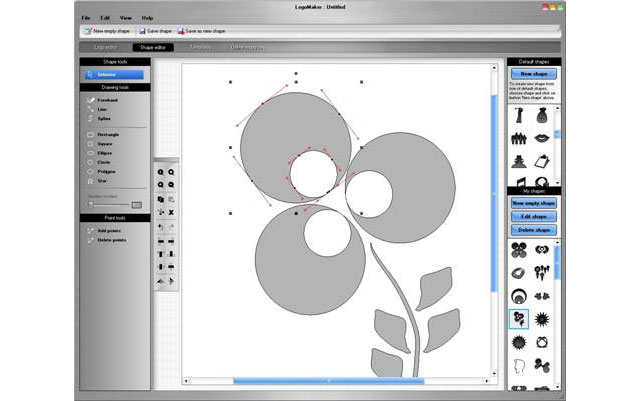The width and height of the screenshot is (640, 401).
Task: Click the Add points tool
Action: click(x=108, y=231)
